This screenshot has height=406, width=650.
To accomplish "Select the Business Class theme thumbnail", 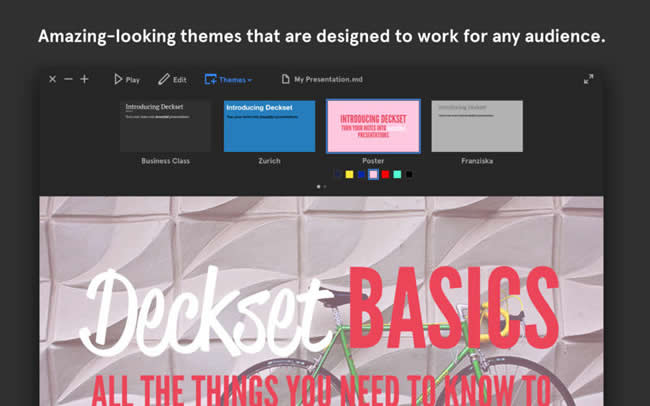I will point(165,126).
